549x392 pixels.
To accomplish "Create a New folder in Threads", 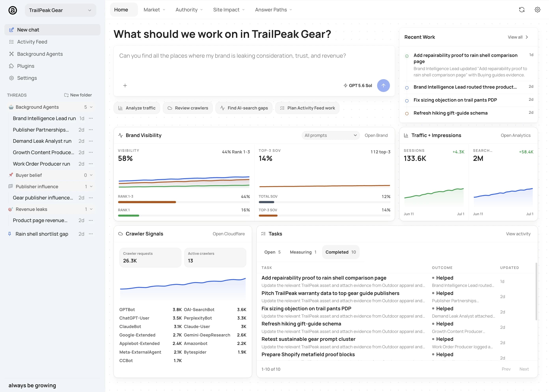I will pyautogui.click(x=78, y=95).
